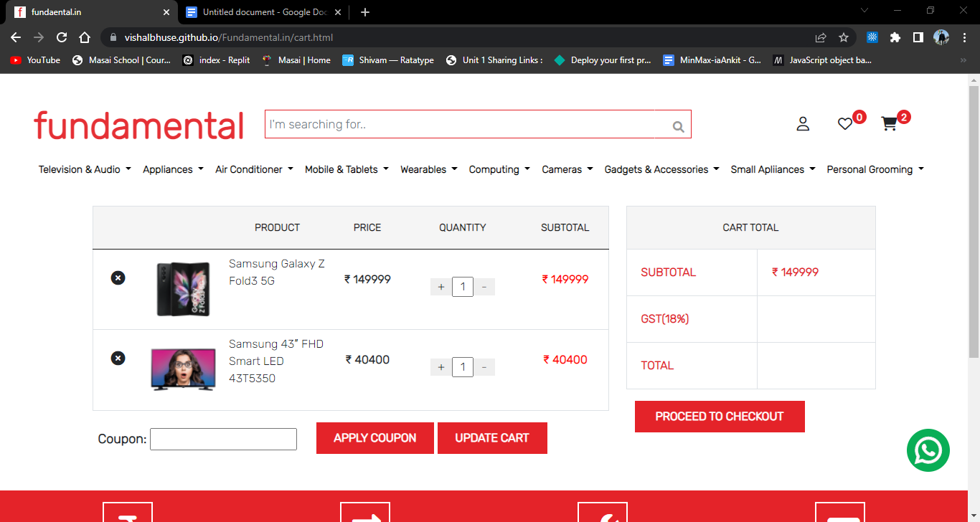Remove Samsung Galaxy Z Fold3 from cart
The image size is (980, 522).
pos(118,277)
